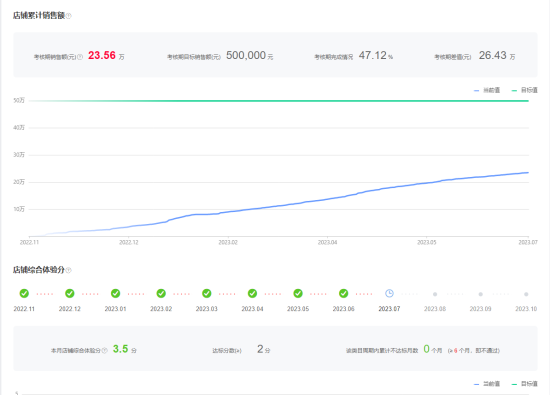Select green checkmark above timeline month 2023.05
550x395 pixels.
tap(298, 293)
